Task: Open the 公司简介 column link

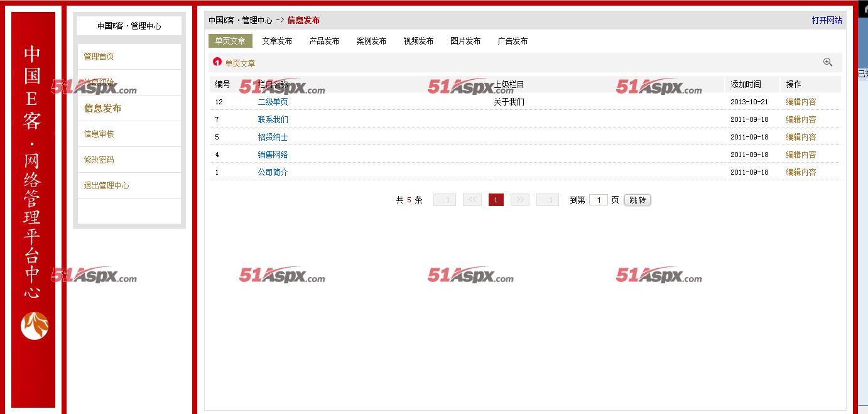Action: coord(273,172)
